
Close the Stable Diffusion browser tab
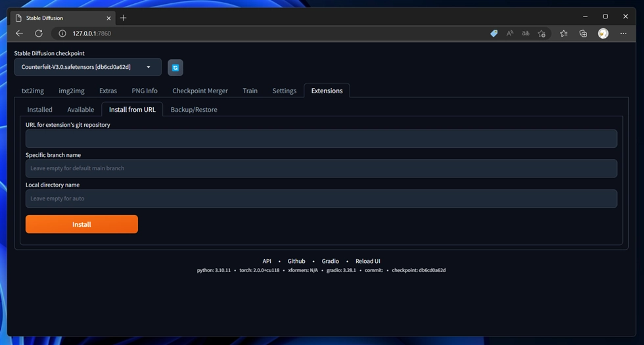[109, 18]
